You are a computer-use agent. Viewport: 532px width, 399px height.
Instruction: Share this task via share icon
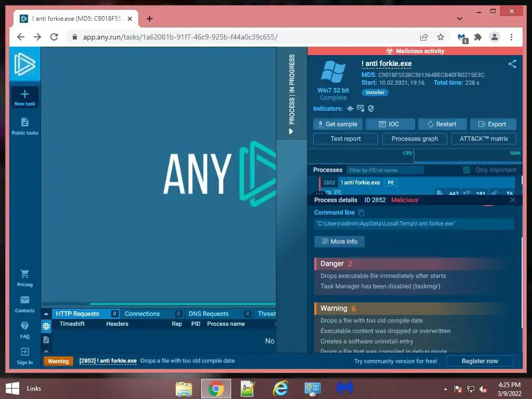pyautogui.click(x=512, y=64)
